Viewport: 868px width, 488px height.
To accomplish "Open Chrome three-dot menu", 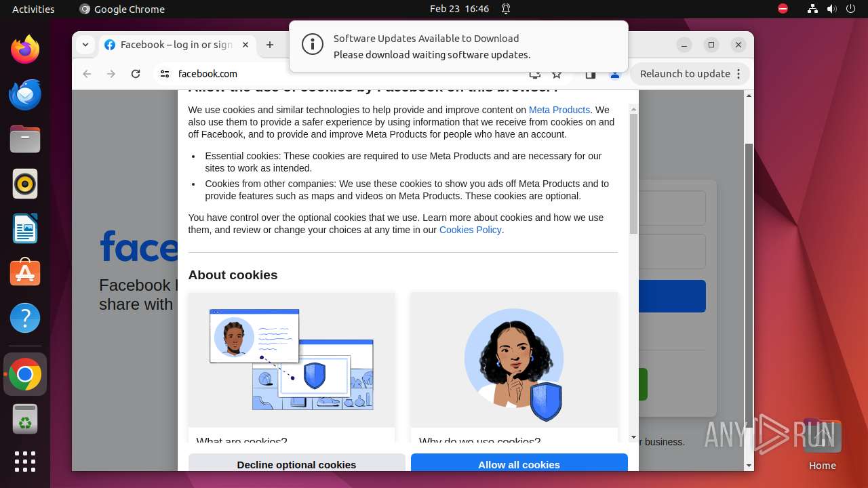I will pos(738,74).
